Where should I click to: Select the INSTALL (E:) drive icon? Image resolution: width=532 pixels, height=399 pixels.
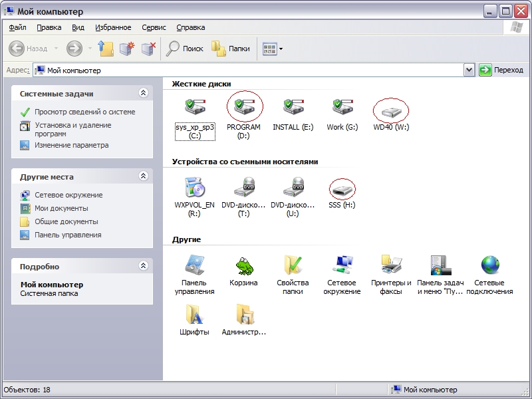click(x=293, y=106)
